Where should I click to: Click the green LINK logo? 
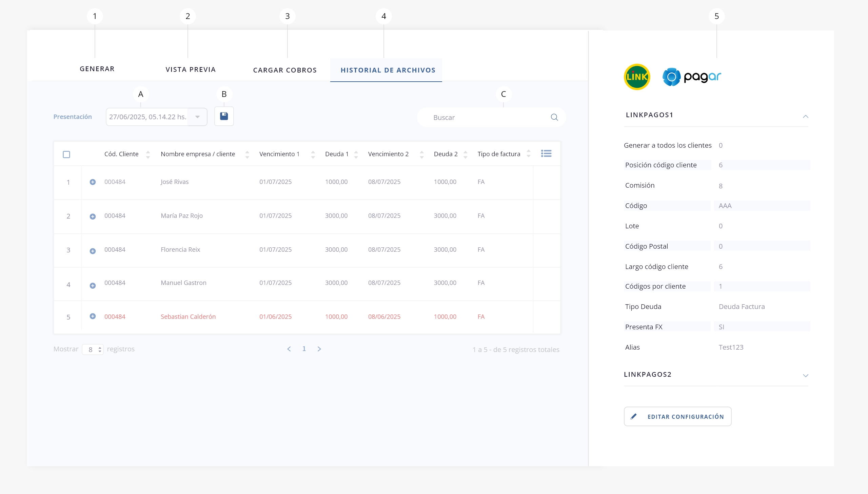tap(637, 77)
